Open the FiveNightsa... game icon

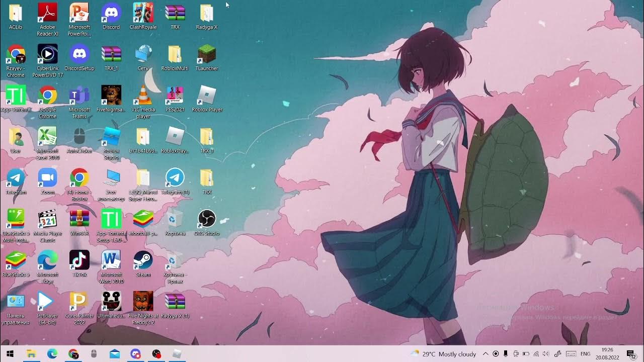click(111, 99)
